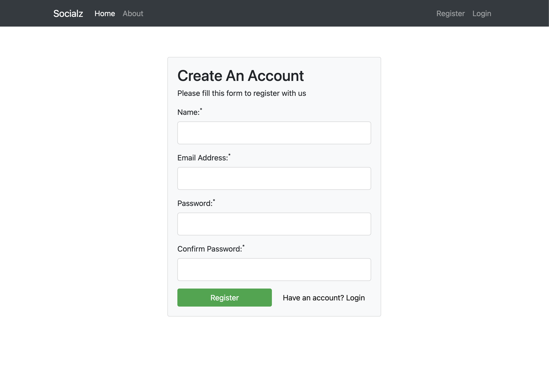
Task: Click the asterisk beside Email Address
Action: tap(229, 155)
